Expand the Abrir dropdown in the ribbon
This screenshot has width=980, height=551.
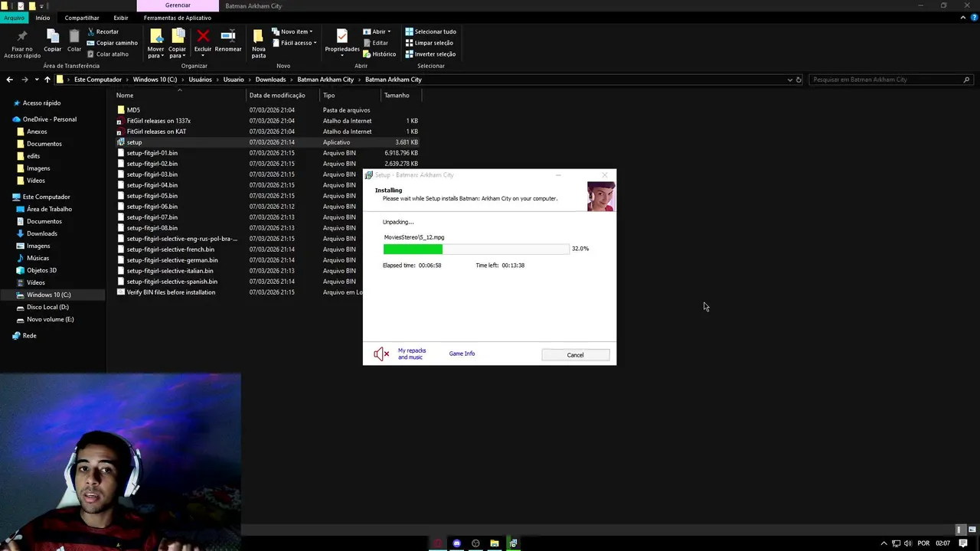tap(377, 31)
